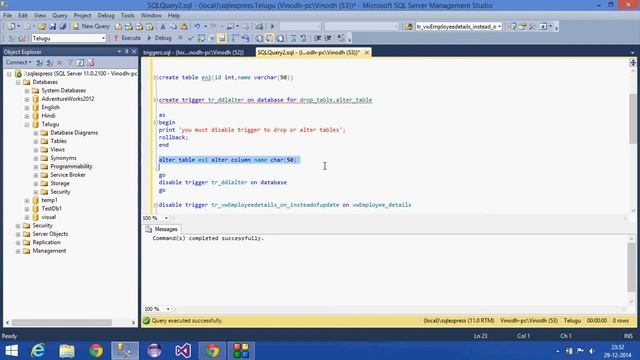The height and width of the screenshot is (360, 640).
Task: Select the TestDb1 database
Action: (51, 209)
